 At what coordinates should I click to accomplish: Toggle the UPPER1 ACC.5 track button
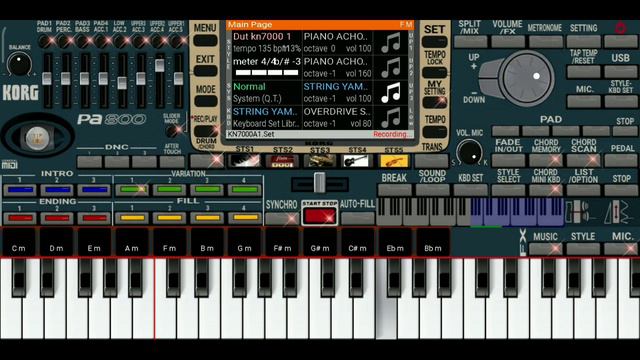point(177,41)
